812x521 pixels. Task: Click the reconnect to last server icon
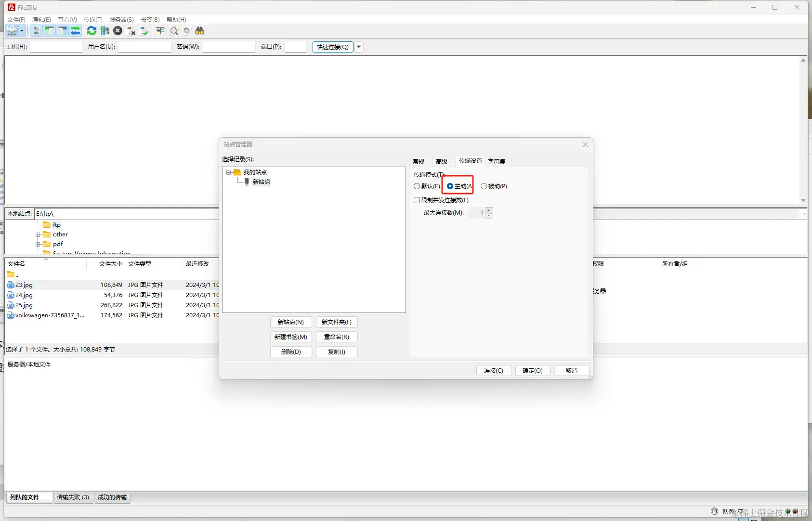tap(144, 31)
